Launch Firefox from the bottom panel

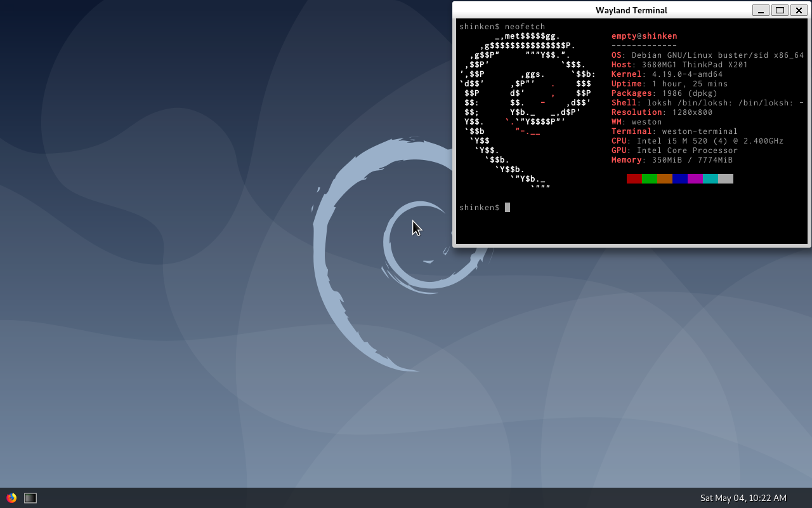click(x=11, y=498)
